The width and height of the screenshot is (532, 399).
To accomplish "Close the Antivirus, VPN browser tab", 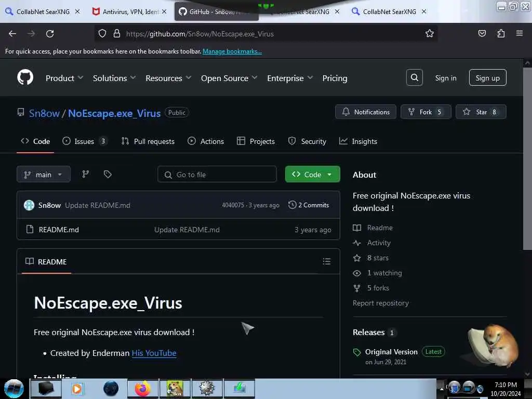I will point(164,11).
